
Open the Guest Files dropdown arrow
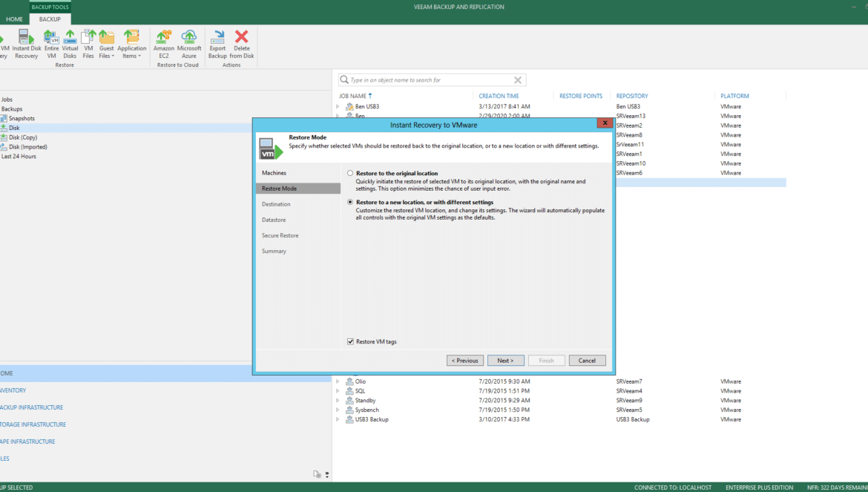coord(113,56)
